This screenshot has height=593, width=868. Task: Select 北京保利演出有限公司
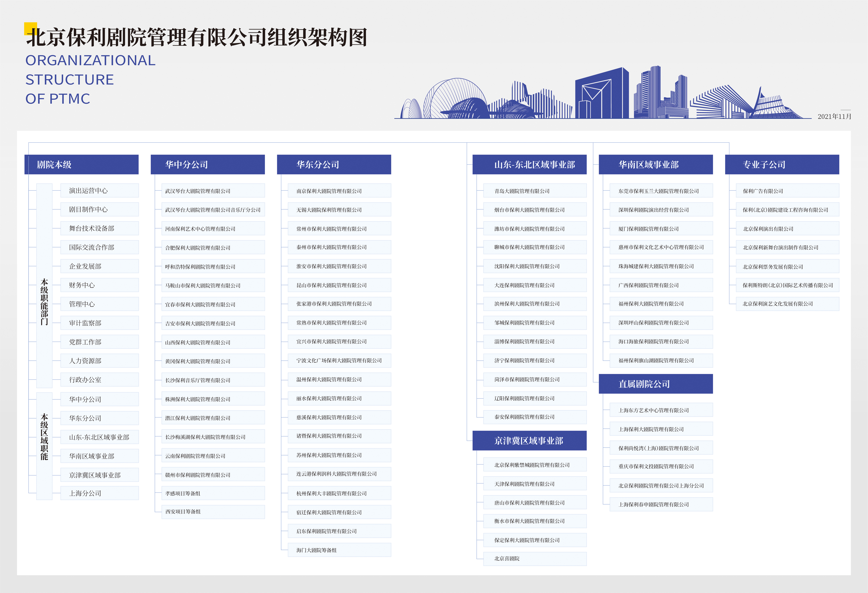coord(787,228)
